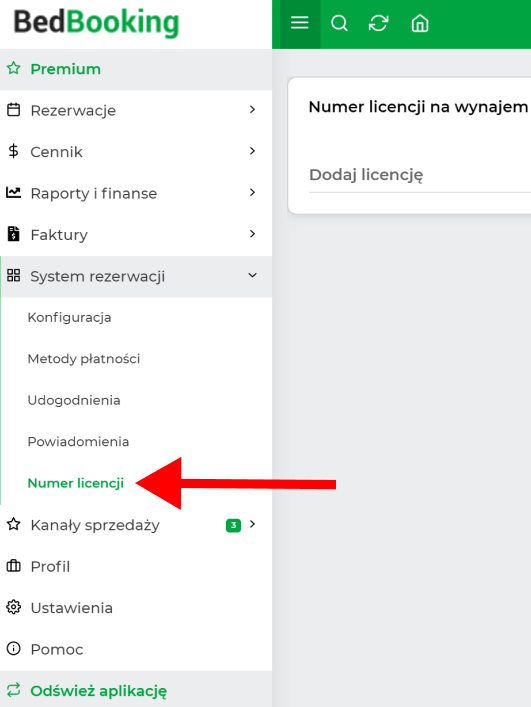Expand the Cennik submenu arrow

[252, 151]
